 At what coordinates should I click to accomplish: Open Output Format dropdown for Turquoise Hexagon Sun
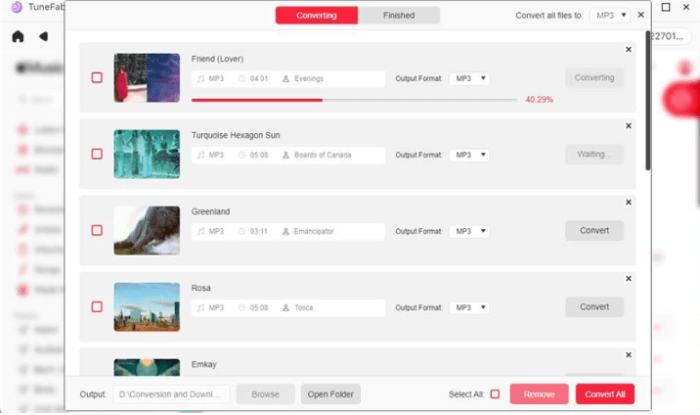(x=470, y=155)
